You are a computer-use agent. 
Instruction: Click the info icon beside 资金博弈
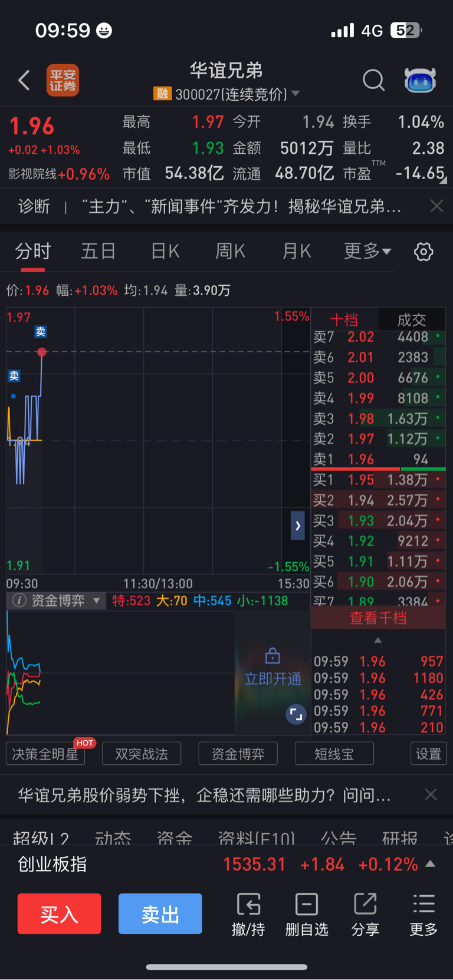coord(19,600)
